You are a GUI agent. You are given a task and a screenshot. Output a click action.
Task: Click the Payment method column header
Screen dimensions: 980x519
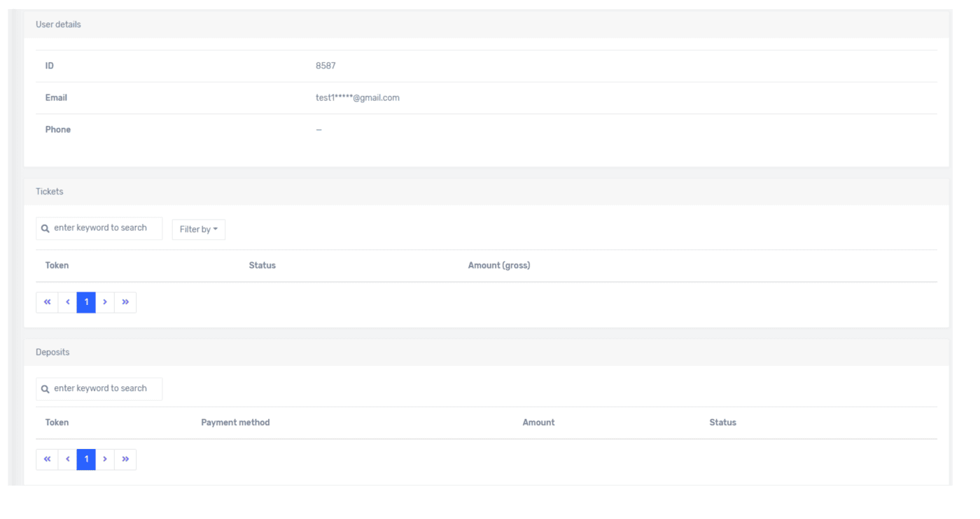click(x=235, y=422)
